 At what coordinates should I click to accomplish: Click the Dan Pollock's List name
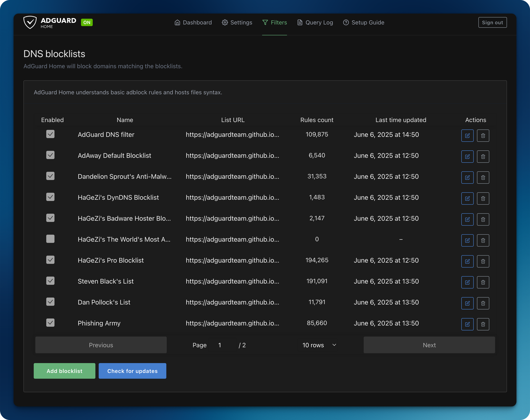click(104, 302)
